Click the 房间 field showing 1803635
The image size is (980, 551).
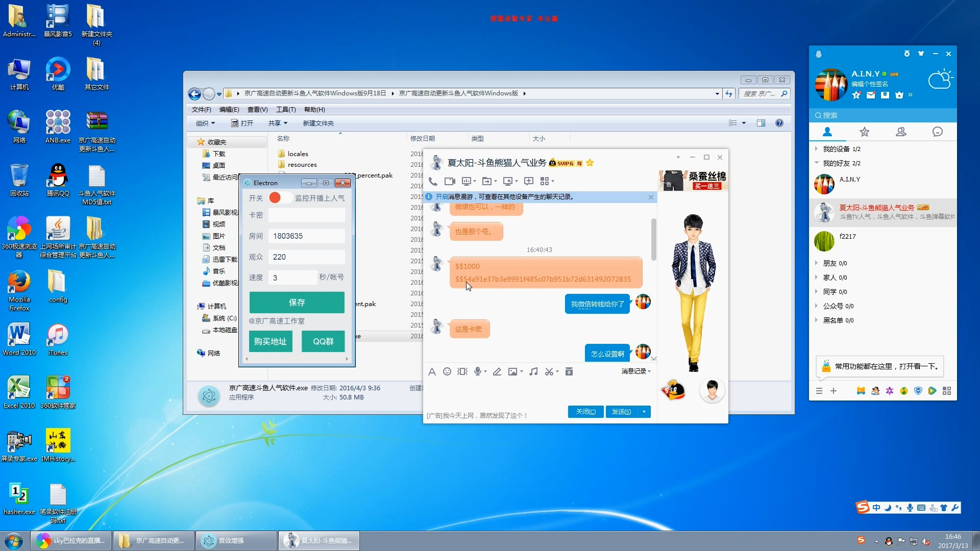pyautogui.click(x=307, y=236)
